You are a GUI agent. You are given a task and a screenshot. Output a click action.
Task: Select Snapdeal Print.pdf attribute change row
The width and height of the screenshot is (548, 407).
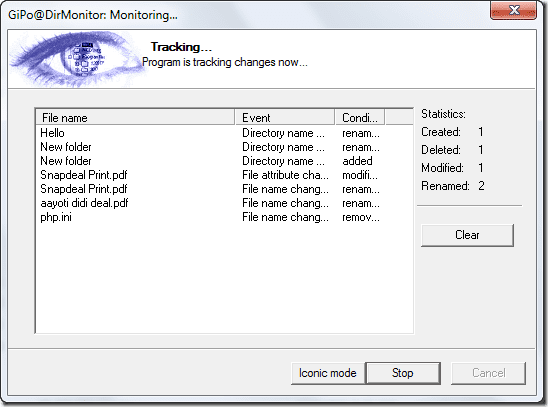(x=224, y=175)
